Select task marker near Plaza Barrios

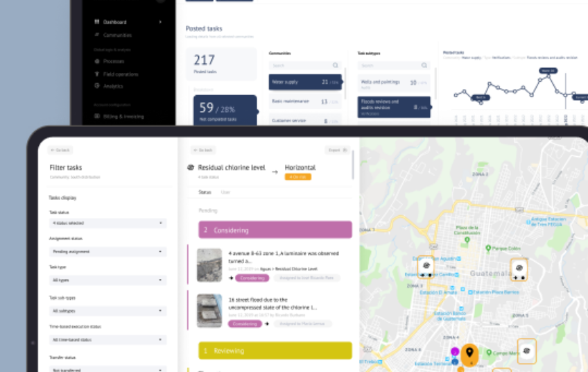point(519,269)
